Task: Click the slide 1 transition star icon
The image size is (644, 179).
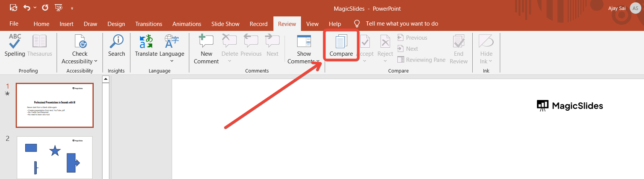Action: tap(7, 93)
